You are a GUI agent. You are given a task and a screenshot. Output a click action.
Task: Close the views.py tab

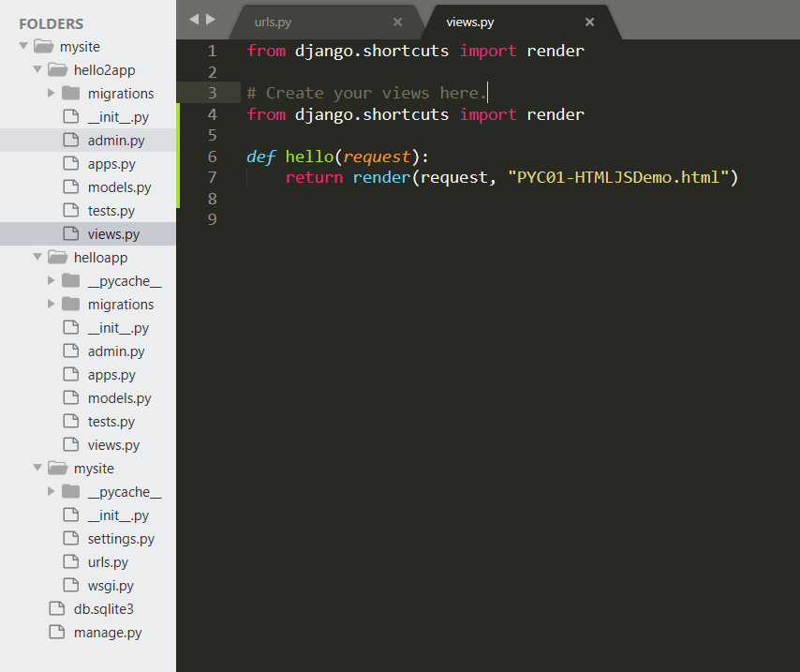pyautogui.click(x=589, y=22)
